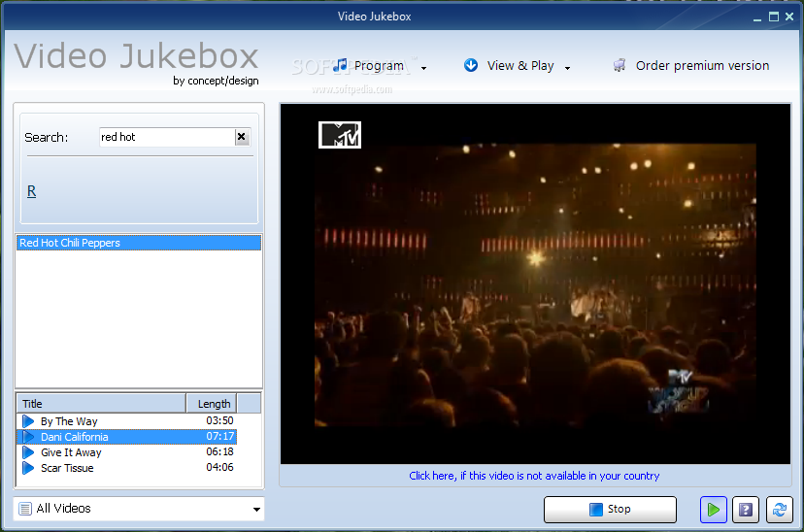This screenshot has height=532, width=804.
Task: Stop the video playback
Action: coord(610,509)
